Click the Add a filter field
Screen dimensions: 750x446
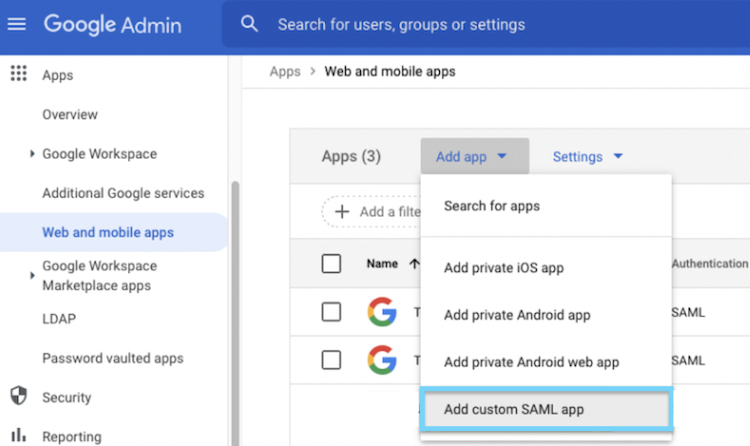pos(371,212)
